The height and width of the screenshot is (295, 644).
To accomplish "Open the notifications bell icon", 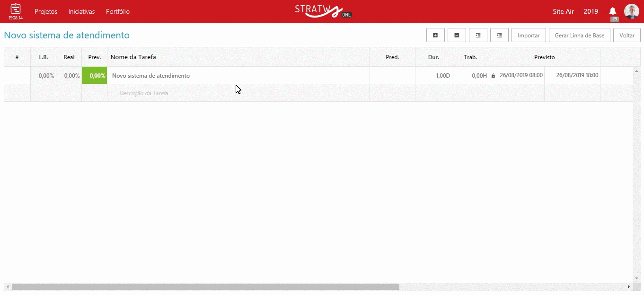I will (x=613, y=11).
